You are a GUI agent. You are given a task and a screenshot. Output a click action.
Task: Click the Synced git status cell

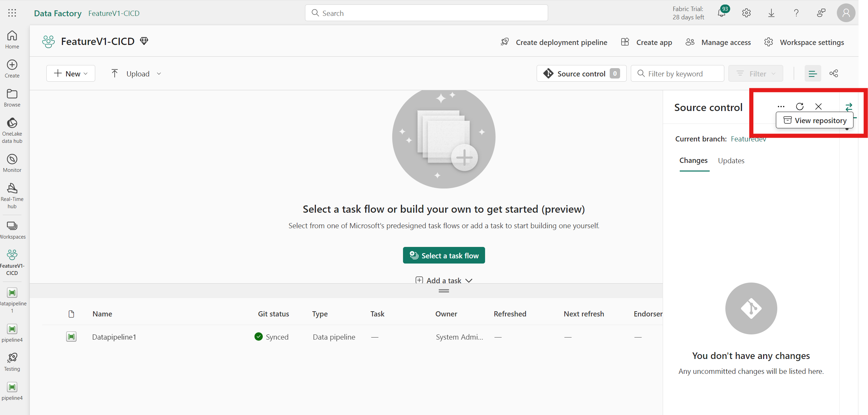pyautogui.click(x=271, y=337)
